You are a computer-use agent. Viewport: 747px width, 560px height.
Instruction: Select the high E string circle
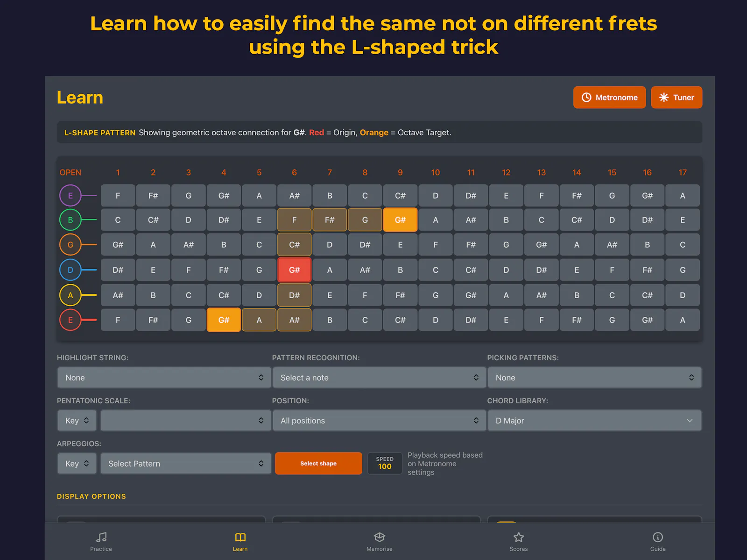coord(70,196)
